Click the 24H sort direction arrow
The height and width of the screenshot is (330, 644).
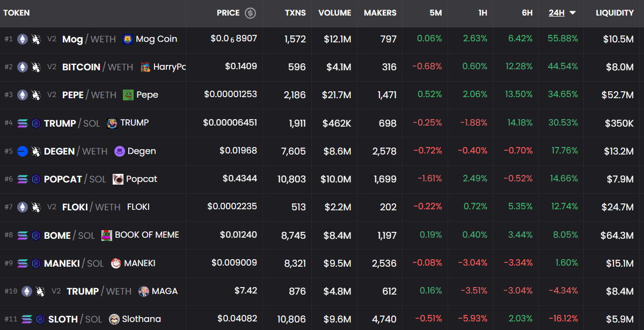pyautogui.click(x=573, y=13)
